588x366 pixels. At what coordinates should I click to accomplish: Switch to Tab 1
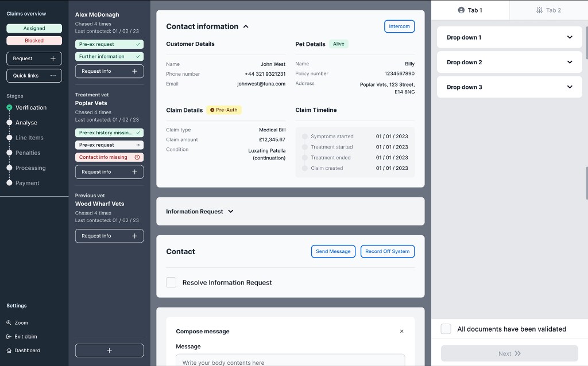[x=470, y=10]
